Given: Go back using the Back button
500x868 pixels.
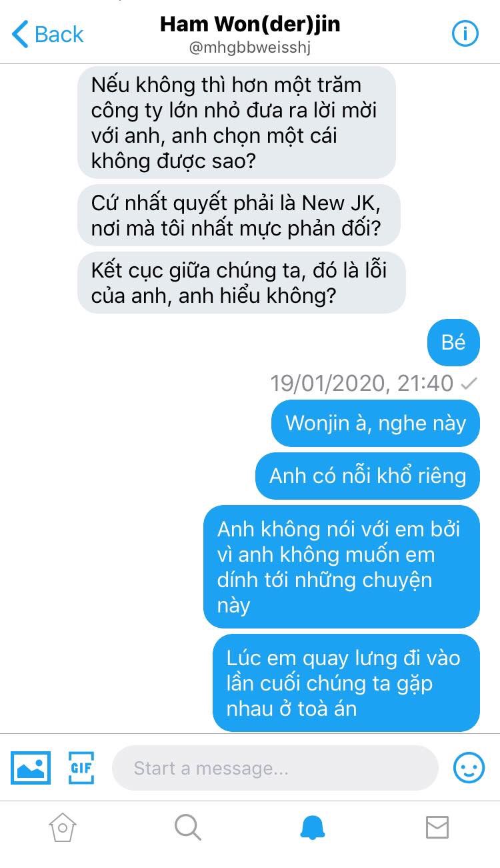Looking at the screenshot, I should coord(48,34).
